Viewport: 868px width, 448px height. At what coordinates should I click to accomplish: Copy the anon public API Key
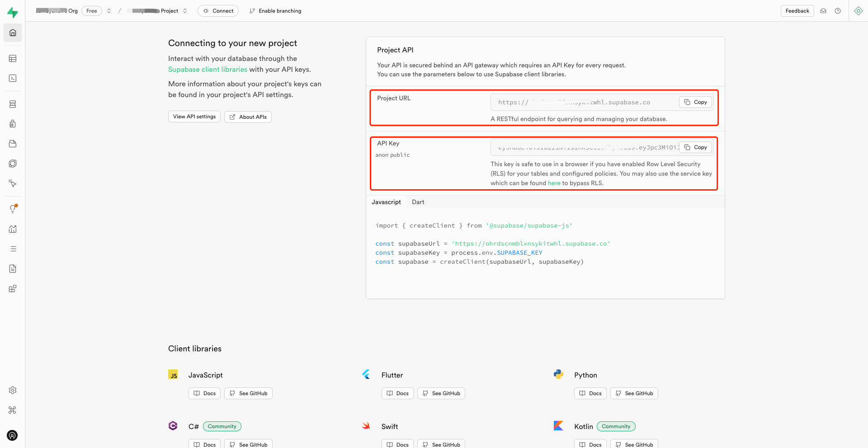tap(695, 147)
